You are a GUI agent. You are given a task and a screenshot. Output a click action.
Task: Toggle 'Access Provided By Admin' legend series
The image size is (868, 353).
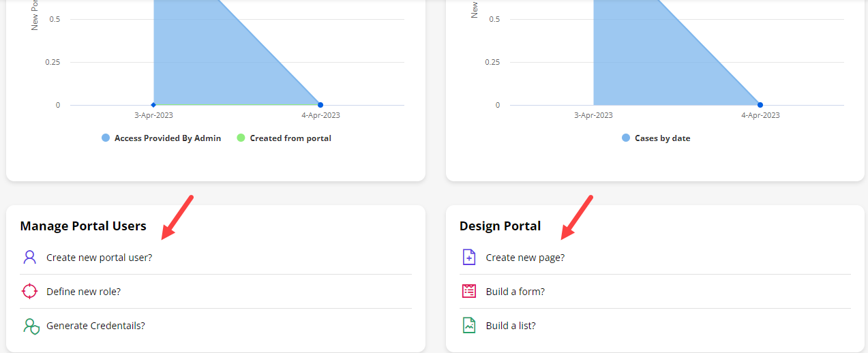click(168, 138)
